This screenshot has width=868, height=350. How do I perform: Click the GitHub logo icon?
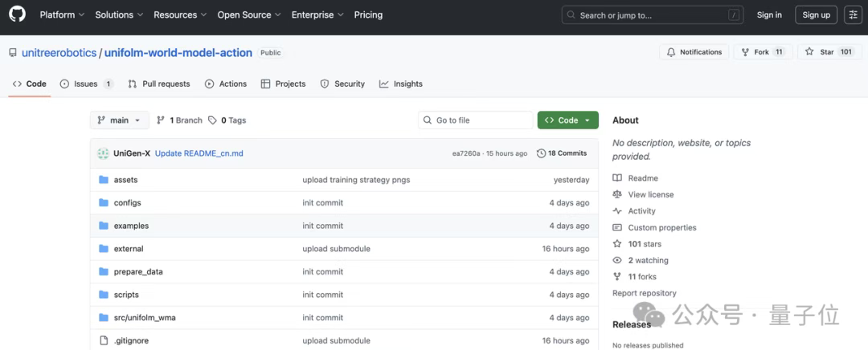pos(17,14)
